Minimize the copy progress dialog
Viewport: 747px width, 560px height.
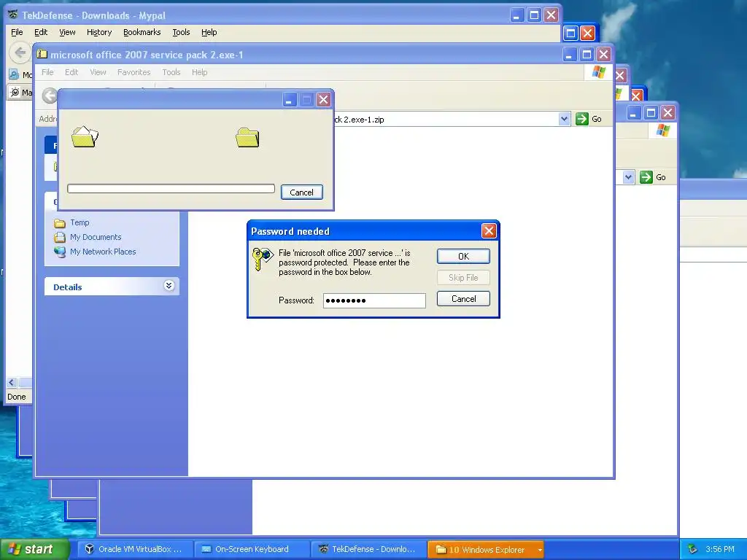pyautogui.click(x=289, y=99)
